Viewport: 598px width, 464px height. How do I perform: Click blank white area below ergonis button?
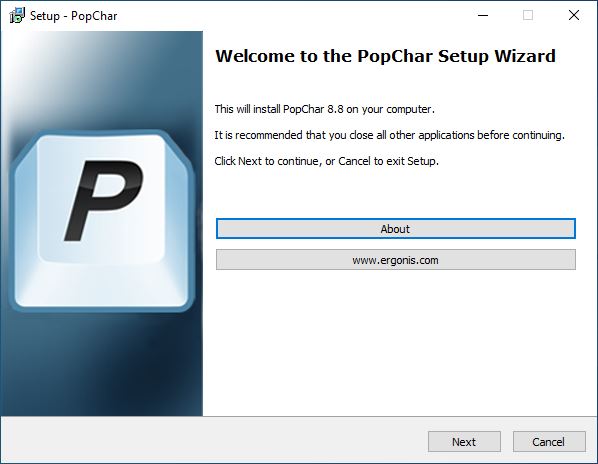tap(397, 343)
